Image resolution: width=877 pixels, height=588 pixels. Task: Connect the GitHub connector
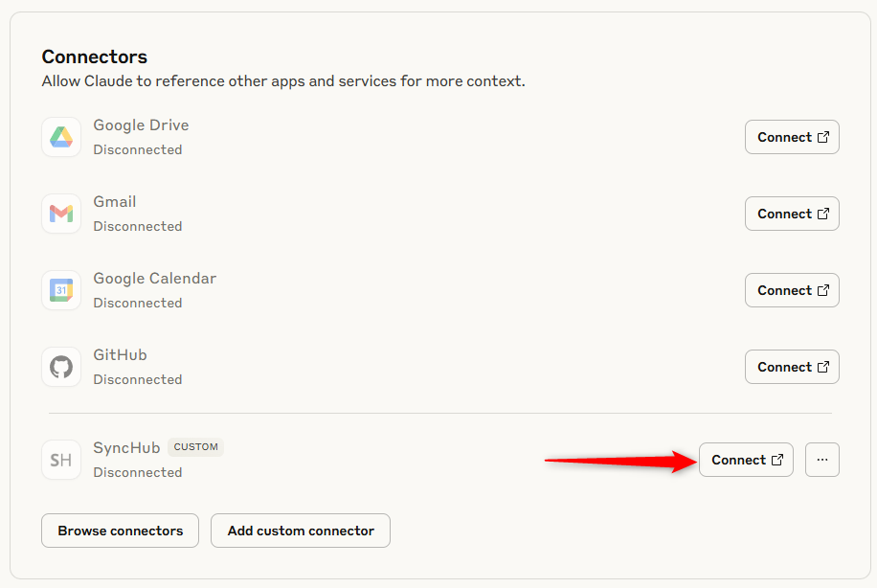(x=792, y=367)
